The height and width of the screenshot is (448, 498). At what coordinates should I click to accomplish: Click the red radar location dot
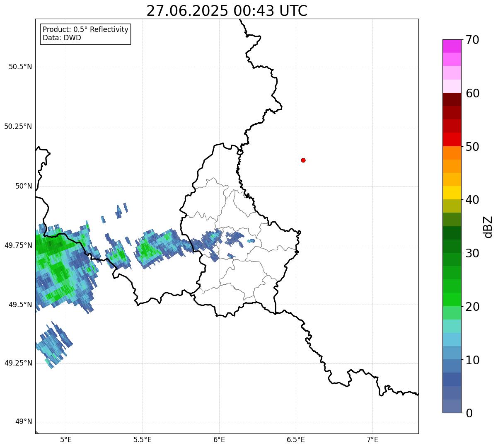303,160
